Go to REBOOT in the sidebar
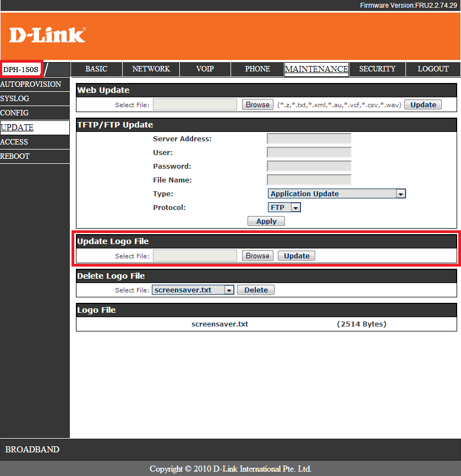The height and width of the screenshot is (476, 461). click(15, 156)
